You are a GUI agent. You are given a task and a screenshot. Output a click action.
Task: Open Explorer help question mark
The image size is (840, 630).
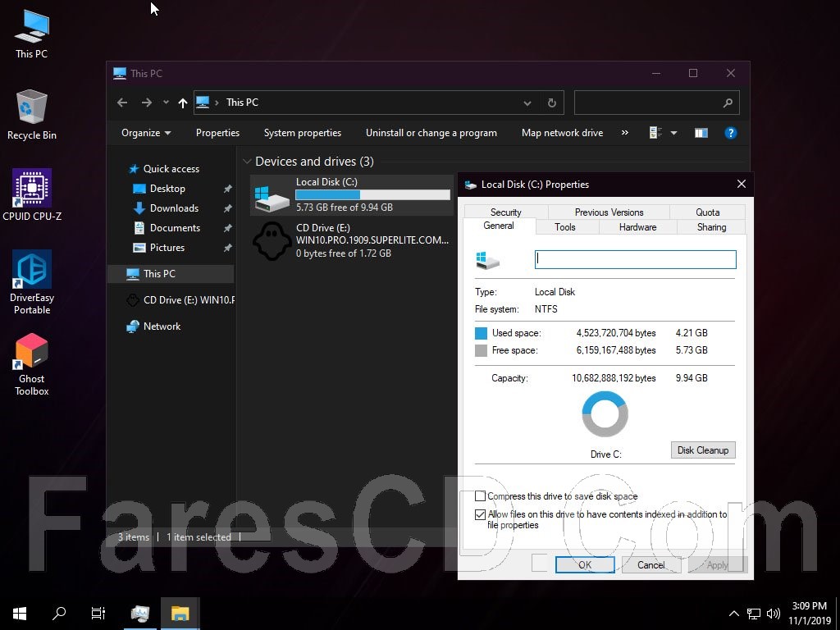730,133
